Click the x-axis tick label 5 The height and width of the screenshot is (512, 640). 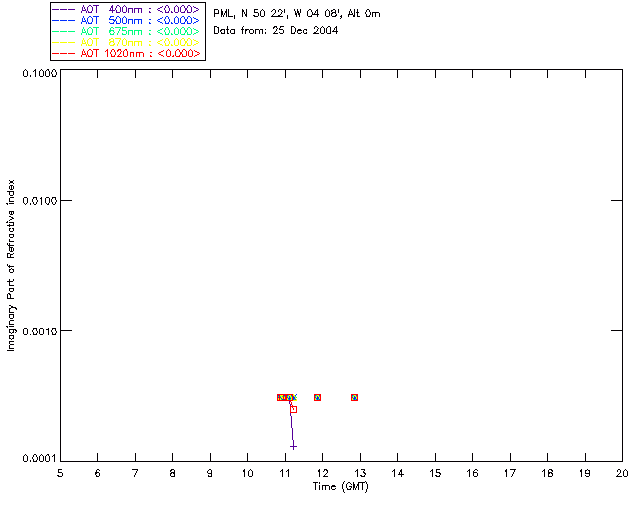[60, 473]
